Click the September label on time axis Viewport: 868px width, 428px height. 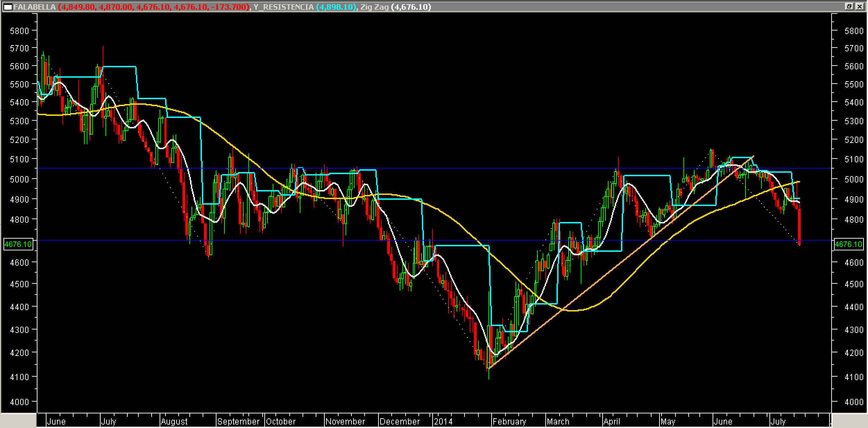click(x=238, y=421)
